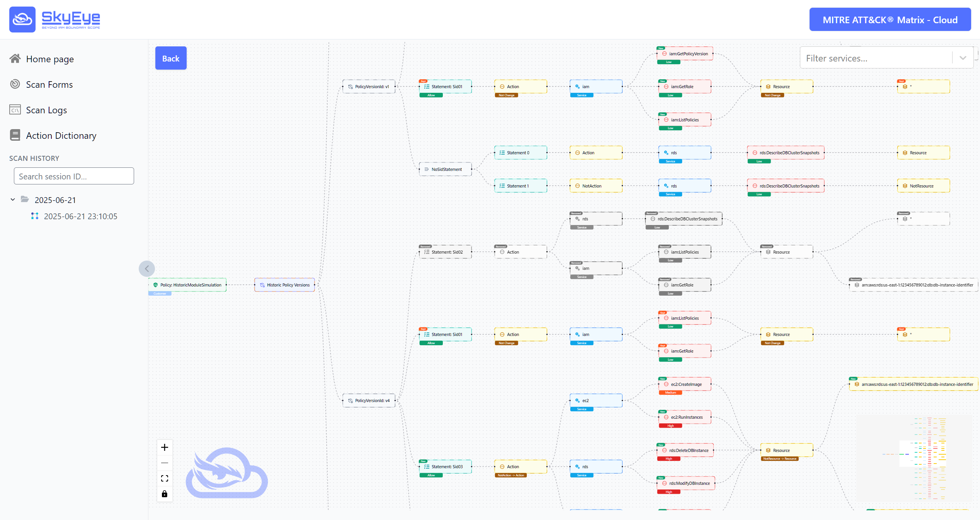Click the minimap overview panel
Screen dimensions: 980x520
[914, 458]
